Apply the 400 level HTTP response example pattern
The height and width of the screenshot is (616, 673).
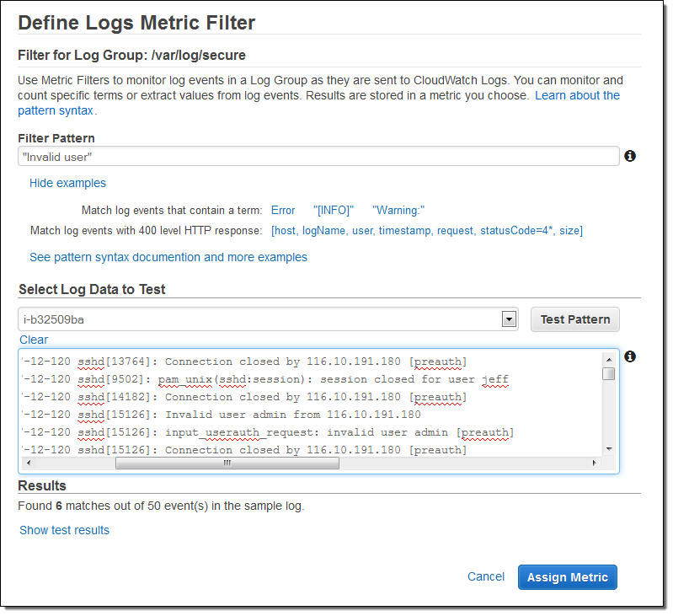426,230
